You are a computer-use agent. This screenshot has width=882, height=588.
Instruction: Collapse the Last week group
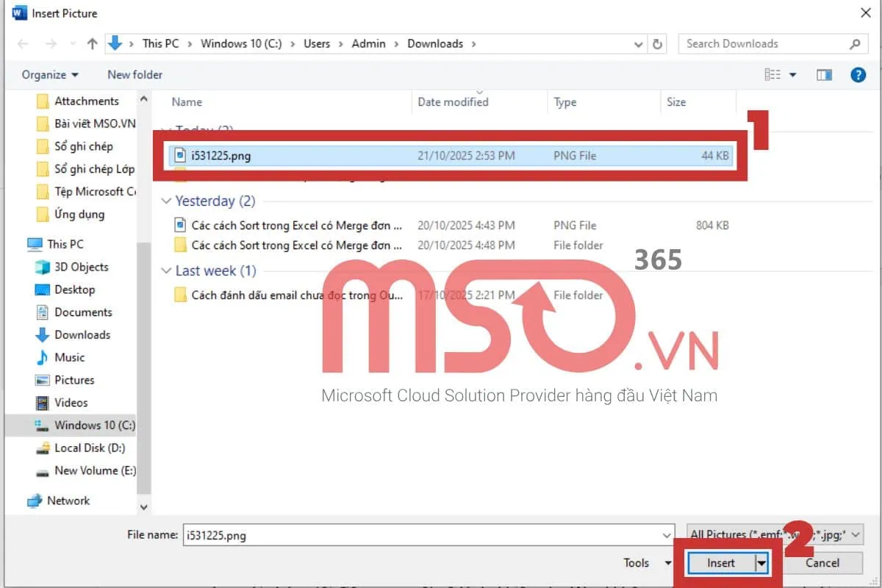pyautogui.click(x=165, y=271)
